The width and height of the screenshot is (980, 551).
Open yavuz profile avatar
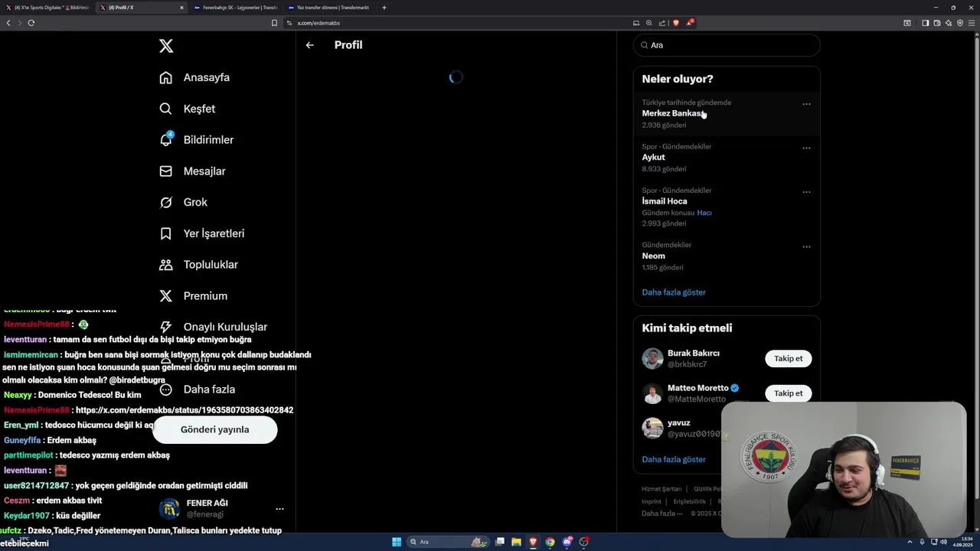[652, 428]
